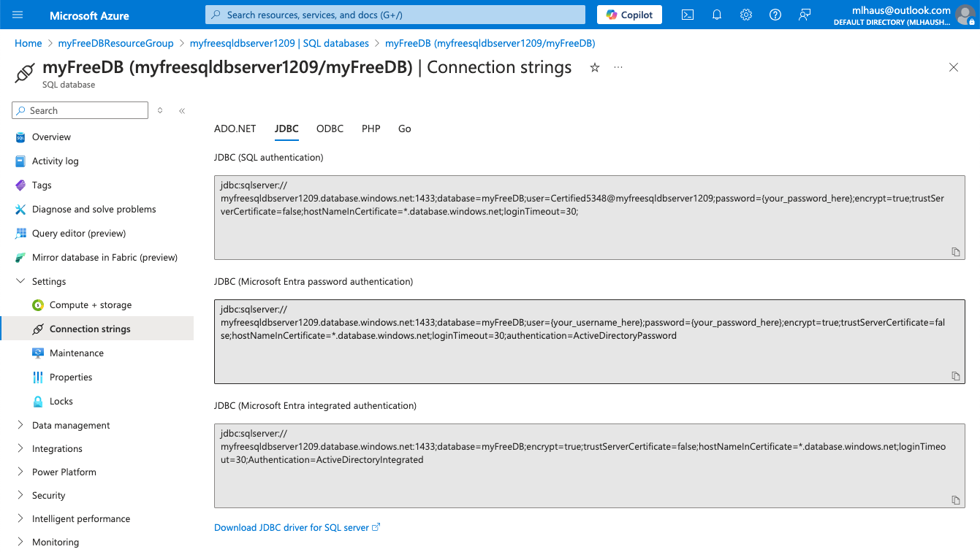This screenshot has height=552, width=980.
Task: Expand the Security group
Action: pos(20,496)
